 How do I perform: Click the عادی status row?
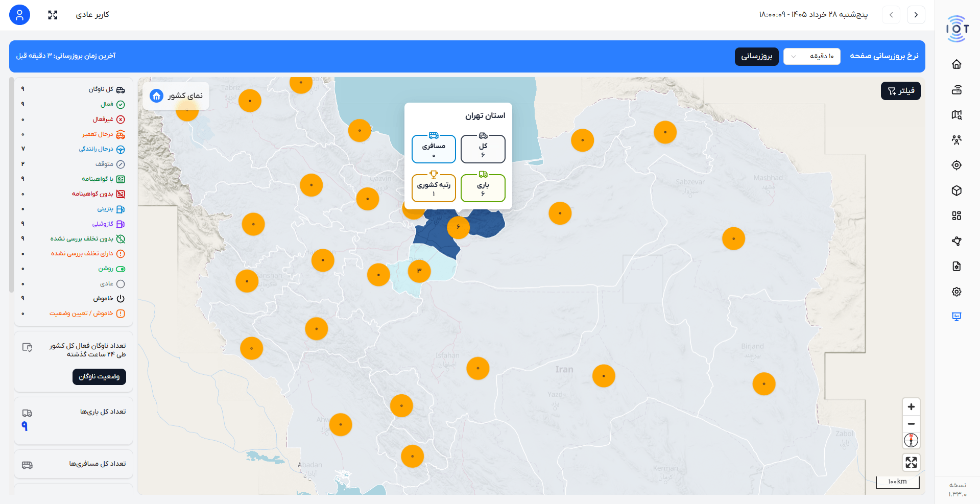pos(73,284)
